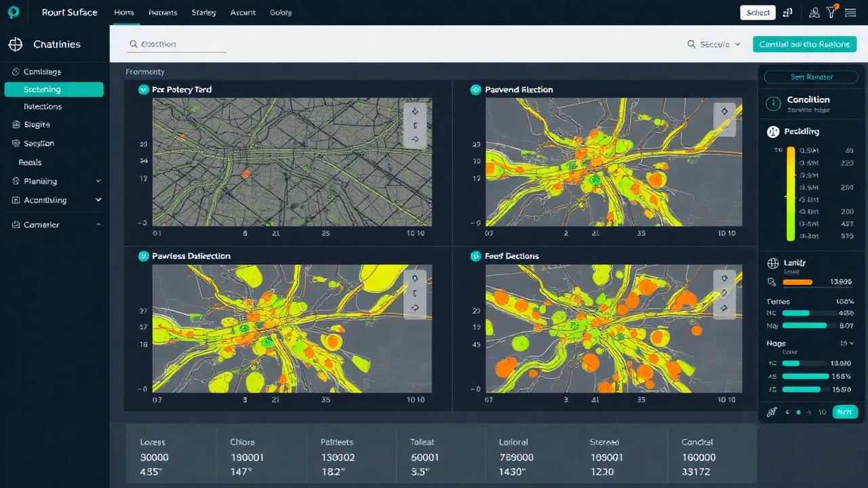Click the globe icon beside Lanity
This screenshot has height=488, width=868.
pyautogui.click(x=772, y=263)
